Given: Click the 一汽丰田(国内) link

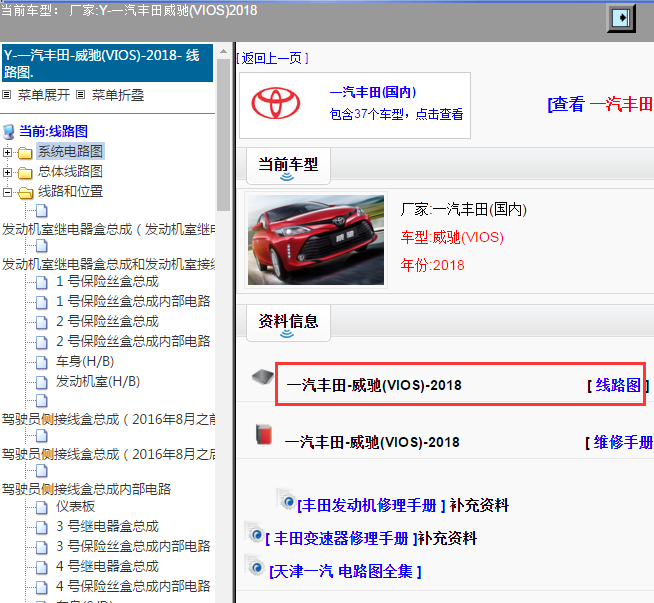Looking at the screenshot, I should coord(373,92).
